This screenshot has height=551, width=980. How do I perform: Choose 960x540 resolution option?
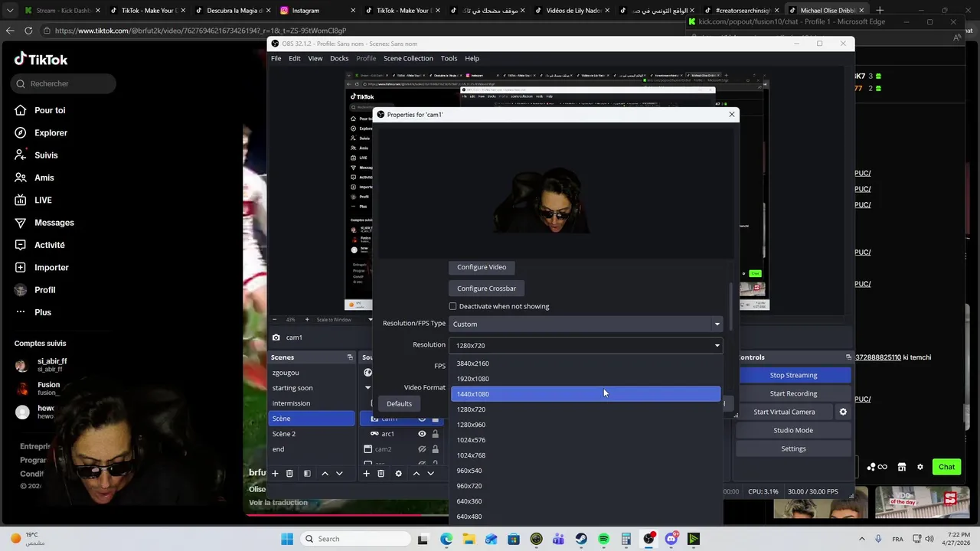(x=586, y=471)
